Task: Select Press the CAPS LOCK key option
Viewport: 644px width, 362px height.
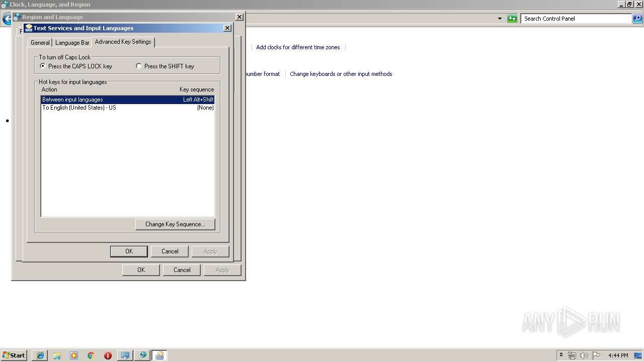Action: (76, 66)
